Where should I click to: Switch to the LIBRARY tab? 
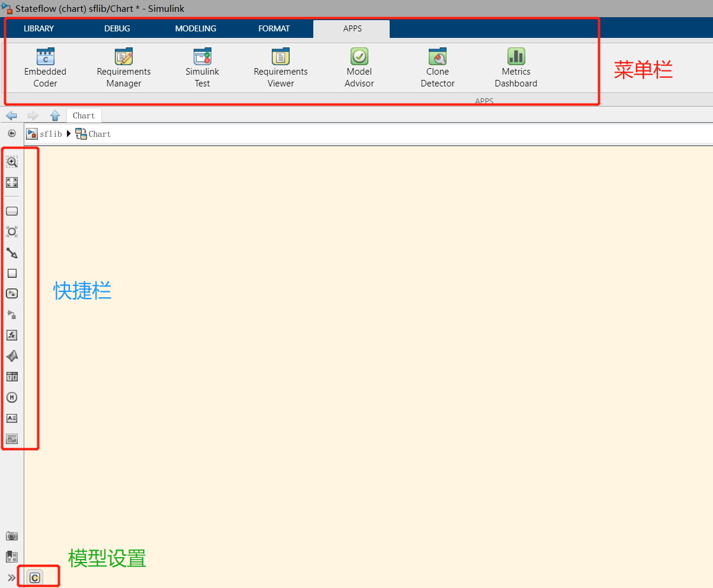pyautogui.click(x=38, y=28)
